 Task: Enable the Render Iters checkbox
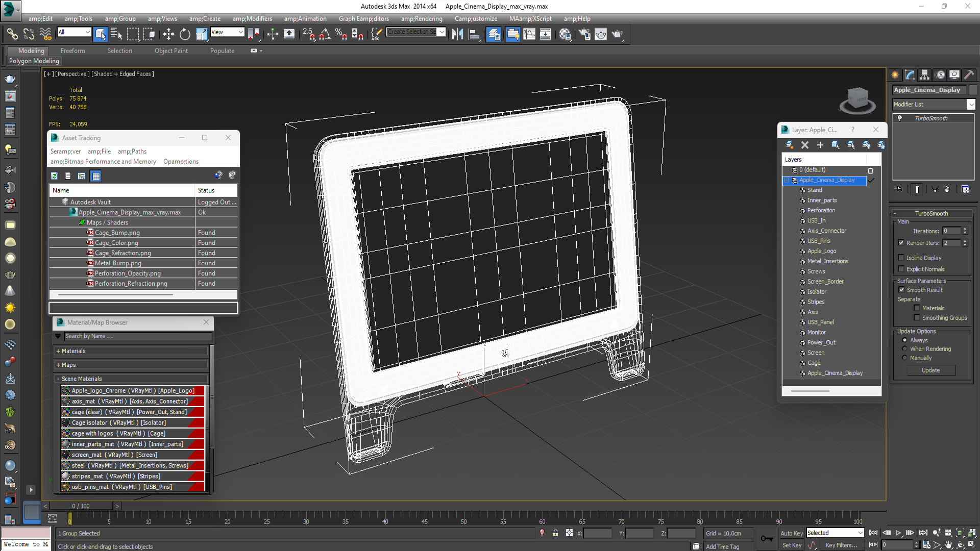(901, 243)
